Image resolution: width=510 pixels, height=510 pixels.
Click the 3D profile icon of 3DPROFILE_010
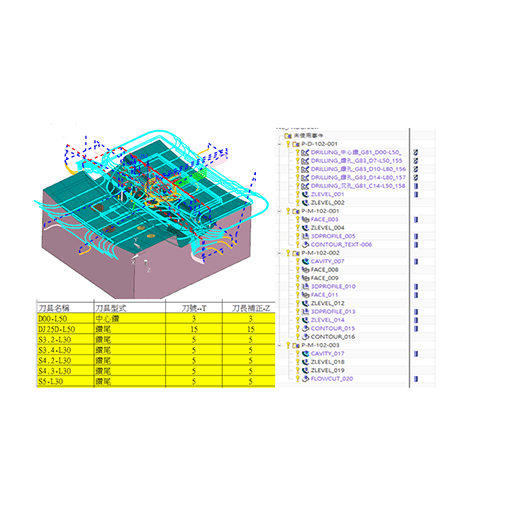click(x=305, y=287)
